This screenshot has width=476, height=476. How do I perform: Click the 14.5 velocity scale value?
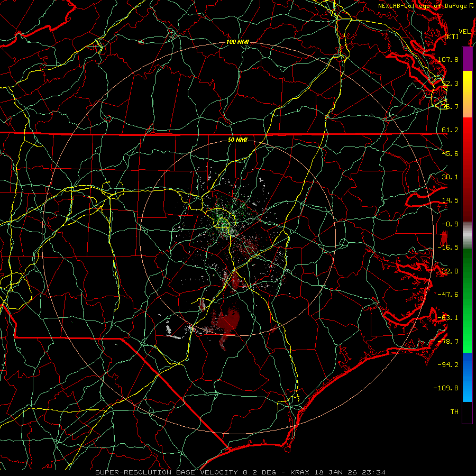click(450, 200)
